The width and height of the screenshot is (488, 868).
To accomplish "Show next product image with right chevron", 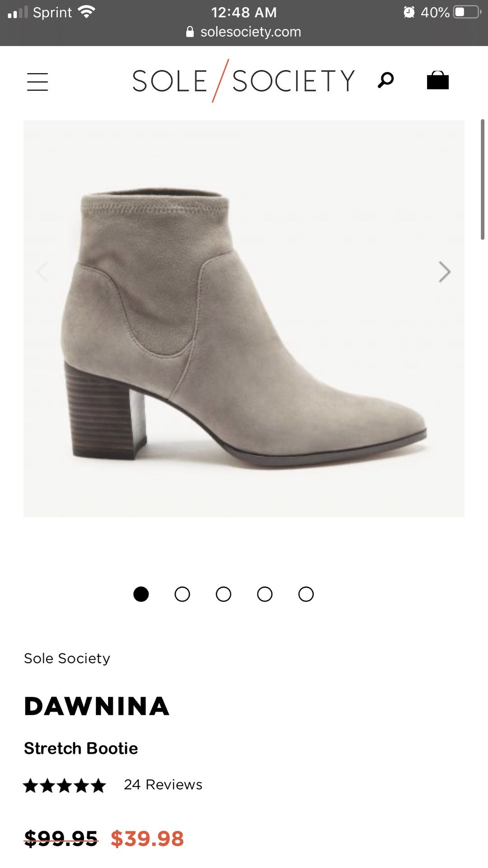I will click(445, 272).
